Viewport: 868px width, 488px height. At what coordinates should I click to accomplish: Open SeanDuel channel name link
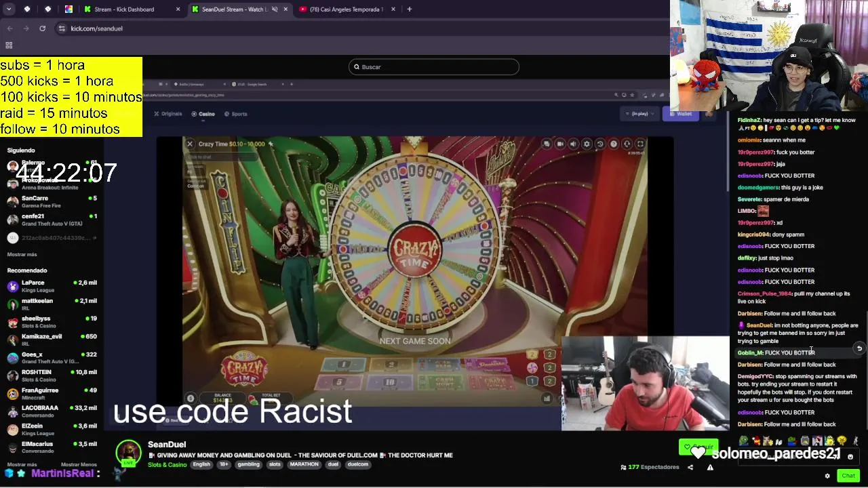click(167, 445)
